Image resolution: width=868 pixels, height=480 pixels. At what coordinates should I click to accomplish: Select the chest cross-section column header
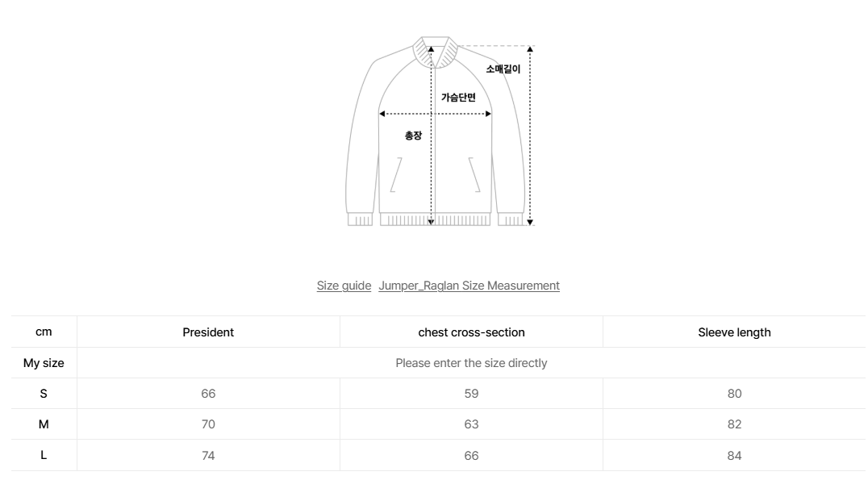tap(471, 332)
